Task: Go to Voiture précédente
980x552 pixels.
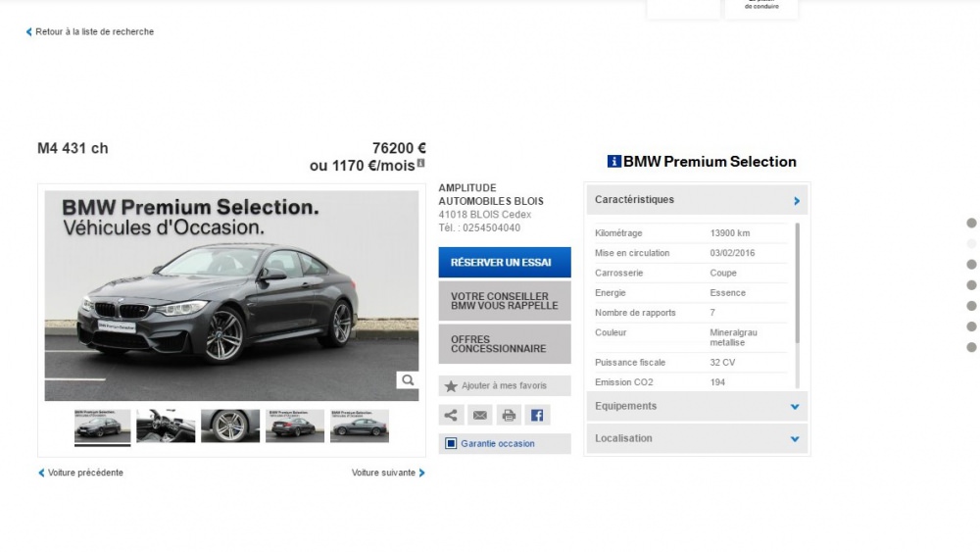Action: coord(85,473)
